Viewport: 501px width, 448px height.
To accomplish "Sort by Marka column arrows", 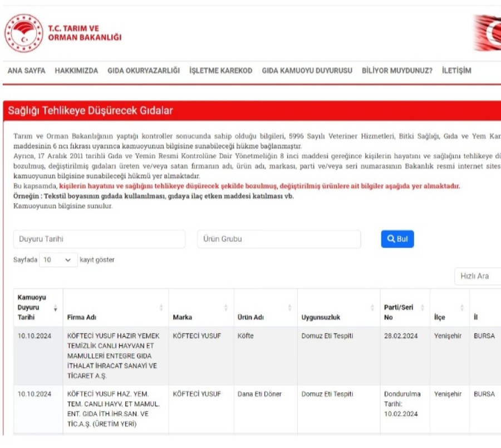I will [x=226, y=308].
